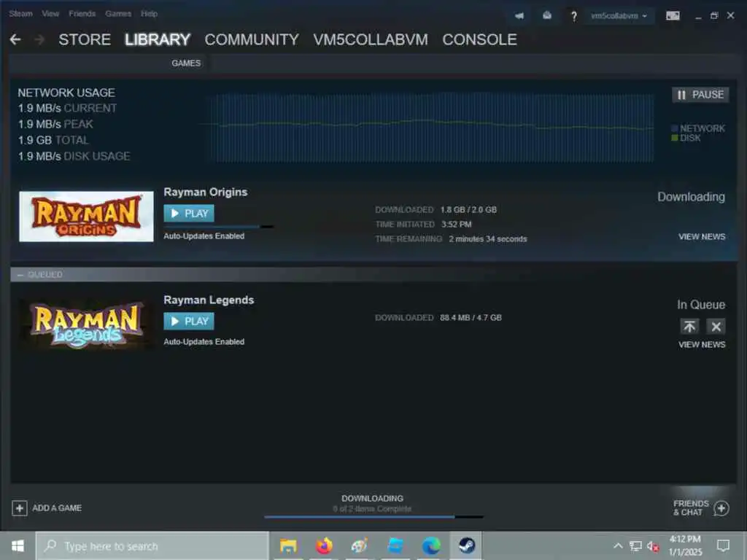The height and width of the screenshot is (560, 747).
Task: Click Play for Rayman Legends
Action: pos(189,322)
